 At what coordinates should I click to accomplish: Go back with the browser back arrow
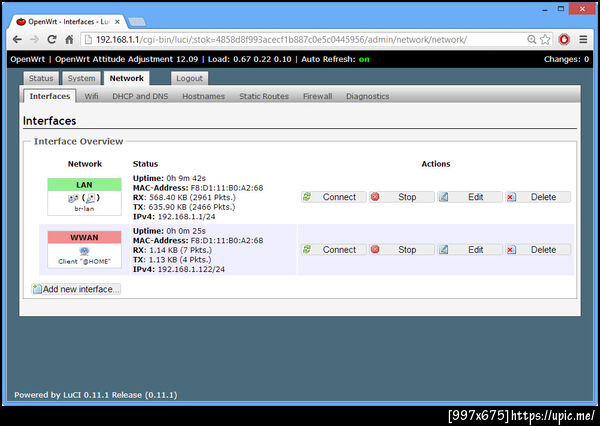tap(17, 39)
